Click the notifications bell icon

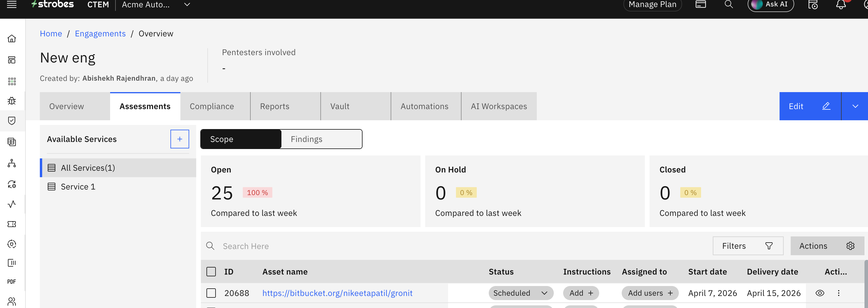(841, 5)
